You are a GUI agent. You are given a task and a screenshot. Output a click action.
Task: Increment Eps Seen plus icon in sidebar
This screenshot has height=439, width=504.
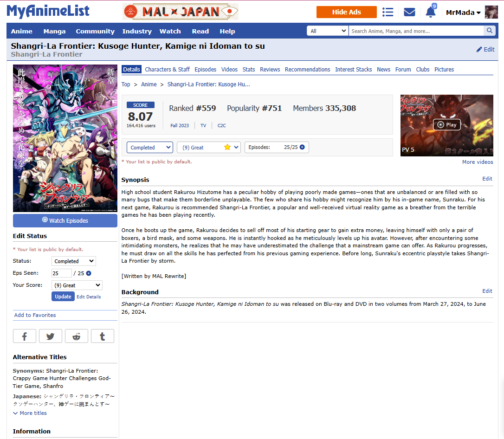tap(89, 273)
